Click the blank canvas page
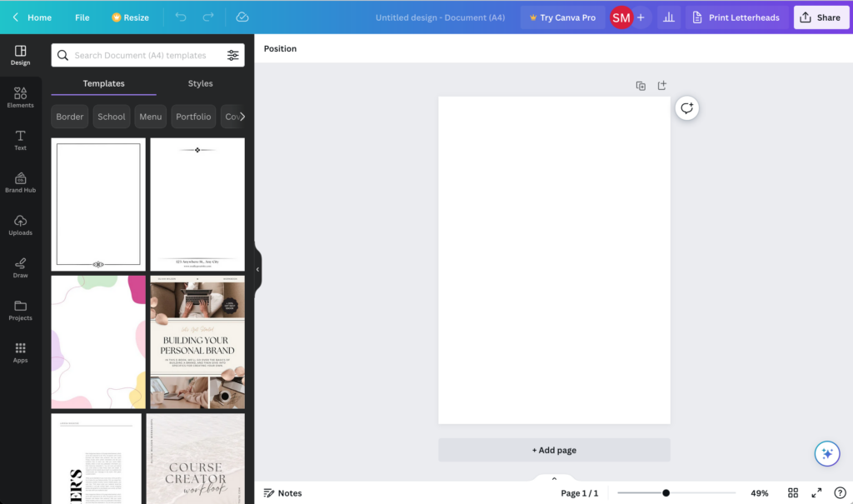853x504 pixels. (554, 260)
